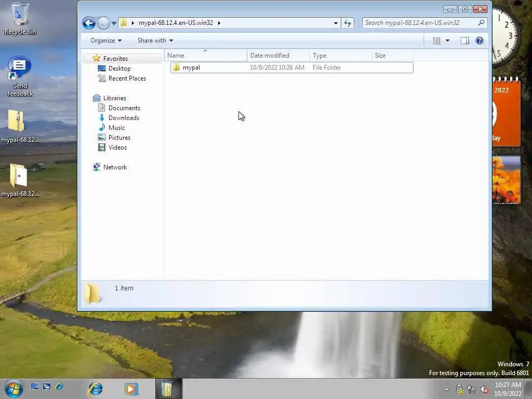
Task: Click the search magnifier icon
Action: click(481, 23)
